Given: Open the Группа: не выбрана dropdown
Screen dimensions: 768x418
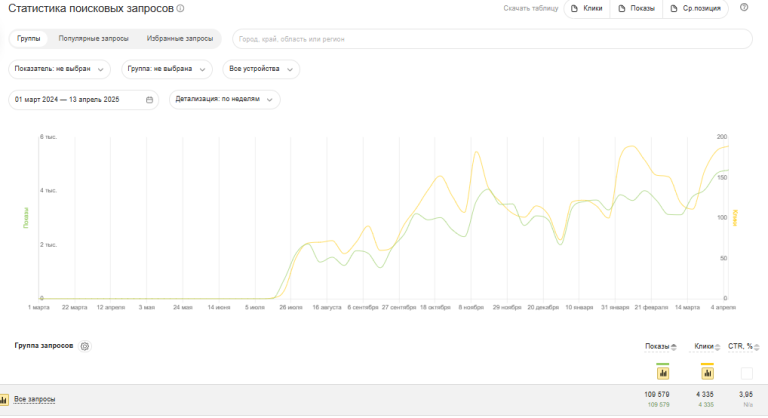Looking at the screenshot, I should coord(167,69).
